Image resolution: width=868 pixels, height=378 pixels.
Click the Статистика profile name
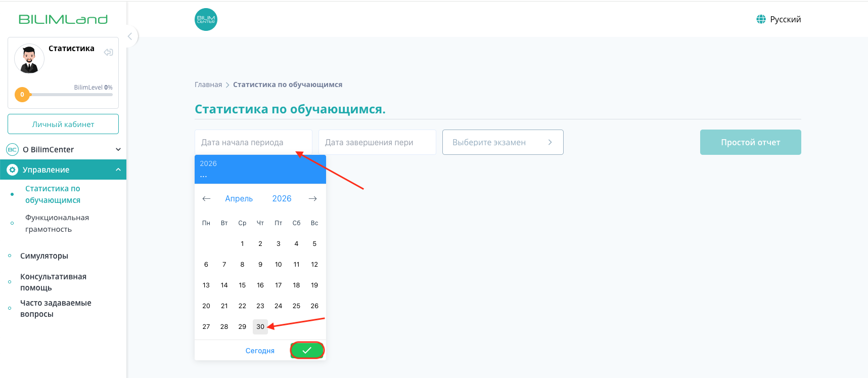[71, 49]
